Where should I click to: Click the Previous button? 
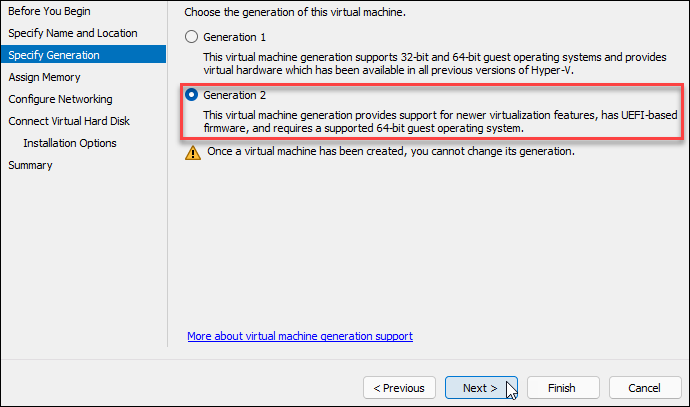click(x=399, y=388)
